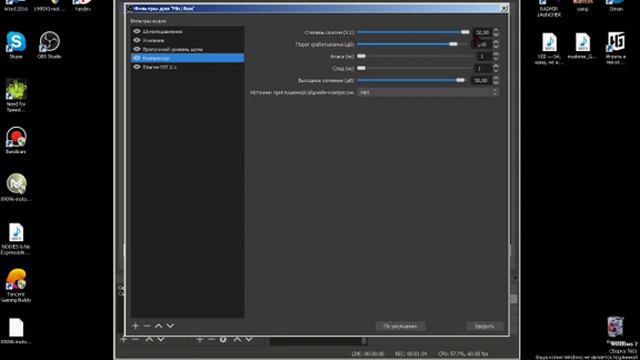
Task: Select the first MP3 file at right side
Action: coord(549,48)
